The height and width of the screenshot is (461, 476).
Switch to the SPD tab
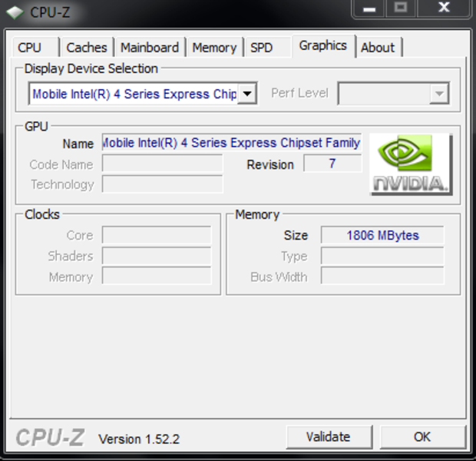268,48
